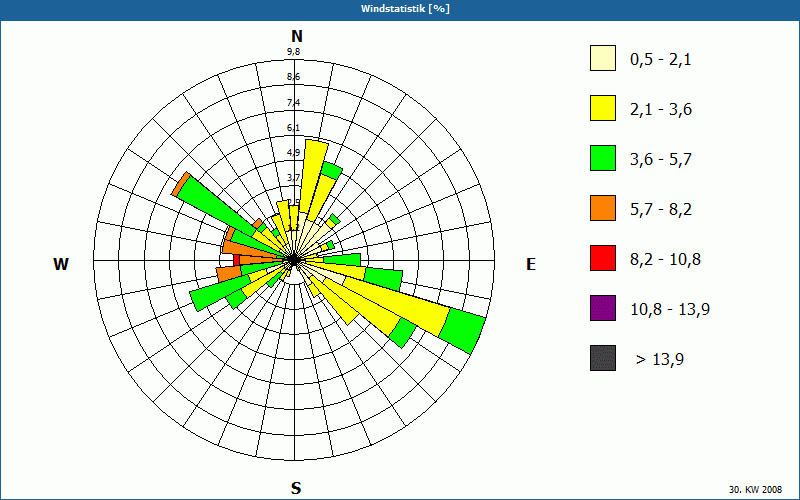The image size is (800, 500).
Task: Click the 6,1 radial axis value
Action: pos(293,128)
